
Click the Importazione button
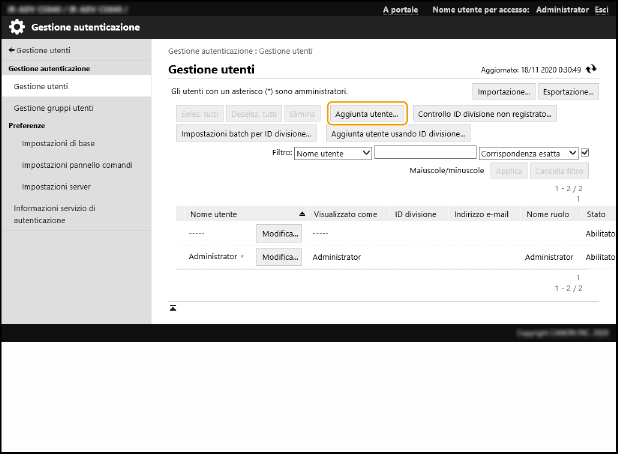[502, 92]
